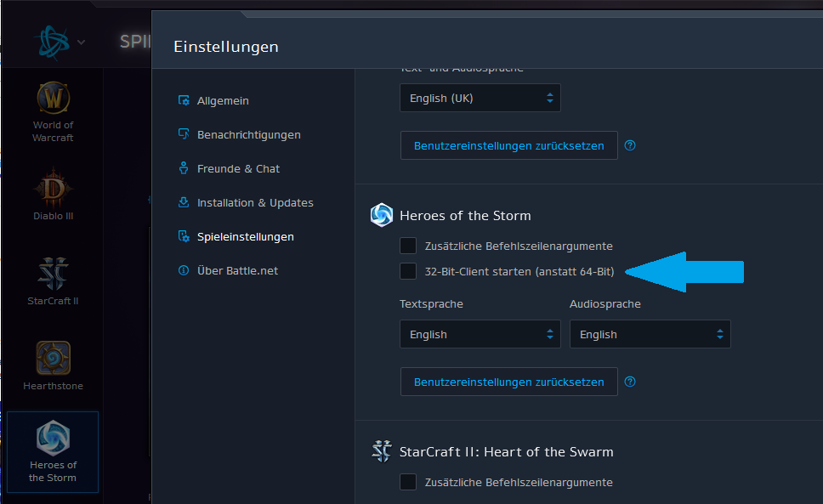Click the Heroes of the Storm section icon
Screen dimensions: 823x504
click(382, 215)
